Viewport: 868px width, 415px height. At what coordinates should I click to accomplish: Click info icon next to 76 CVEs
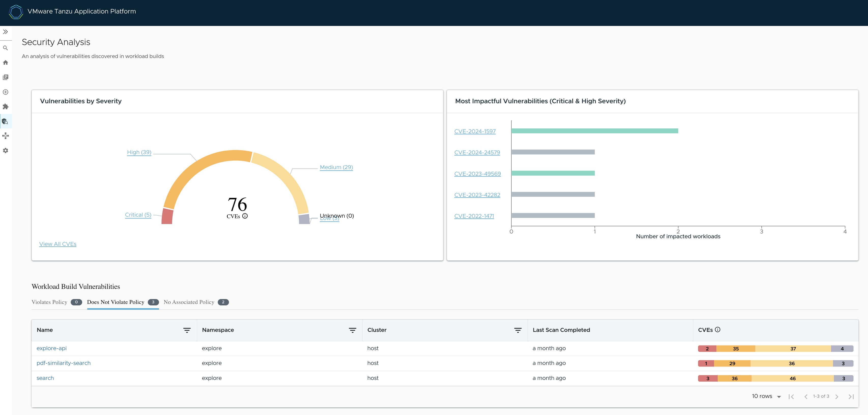point(245,216)
